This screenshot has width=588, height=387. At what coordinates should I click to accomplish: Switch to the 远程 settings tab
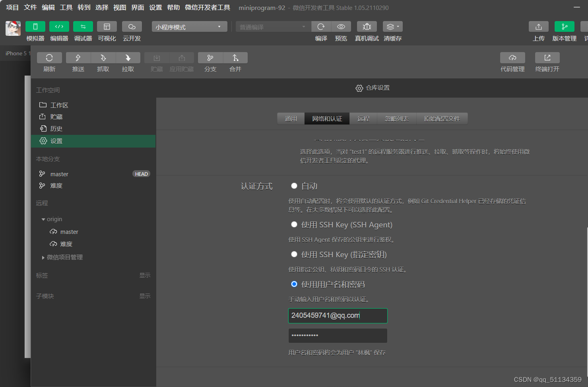[x=363, y=119]
